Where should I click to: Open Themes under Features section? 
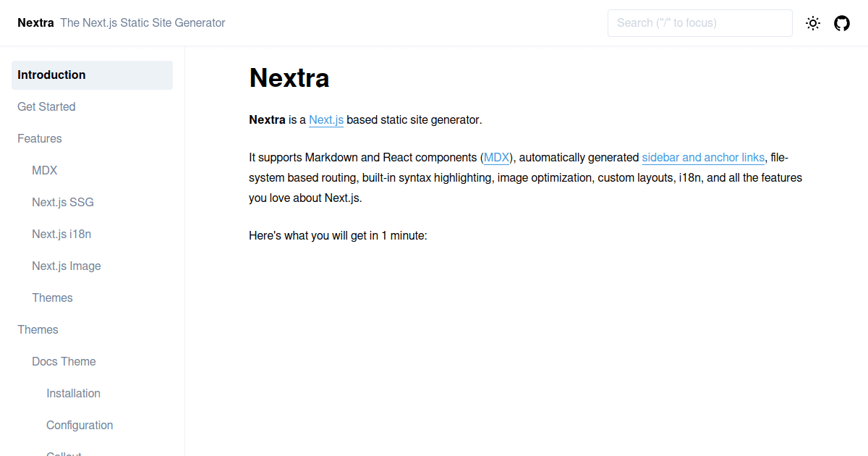(x=52, y=298)
